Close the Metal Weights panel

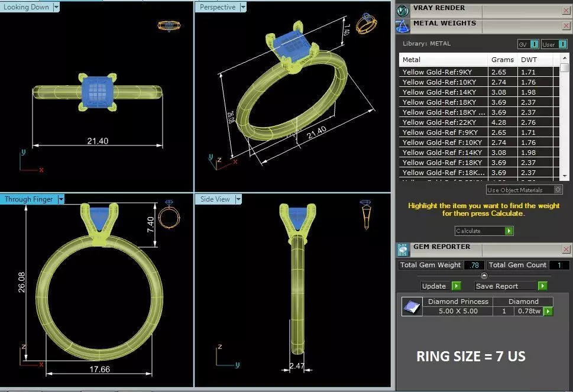click(566, 26)
